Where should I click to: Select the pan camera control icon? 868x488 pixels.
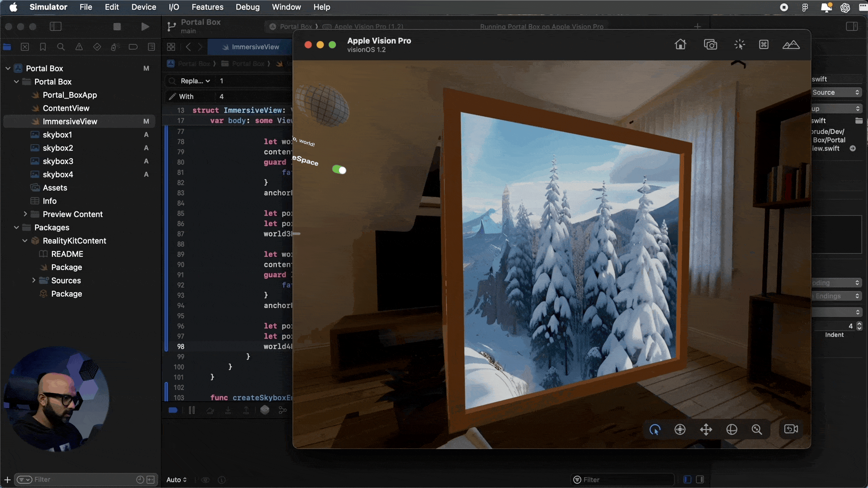(x=706, y=429)
